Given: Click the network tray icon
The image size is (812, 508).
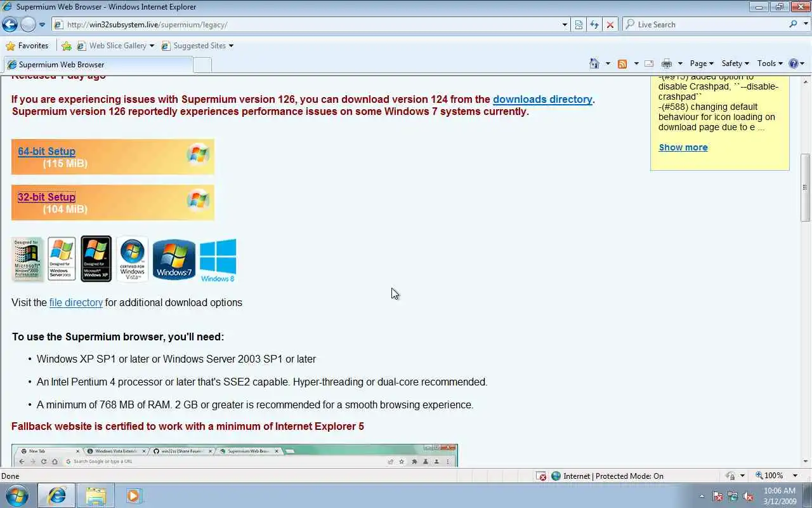Looking at the screenshot, I should click(733, 497).
